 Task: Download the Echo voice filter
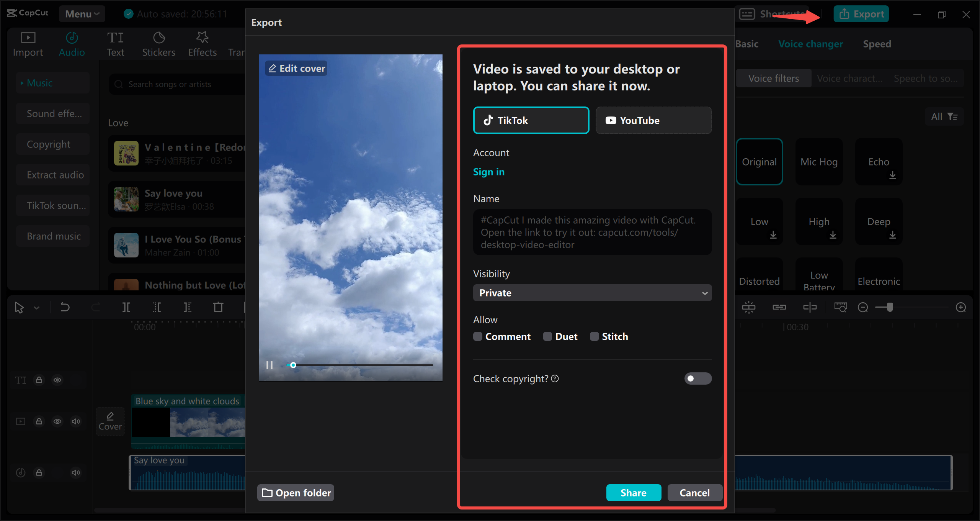(893, 175)
